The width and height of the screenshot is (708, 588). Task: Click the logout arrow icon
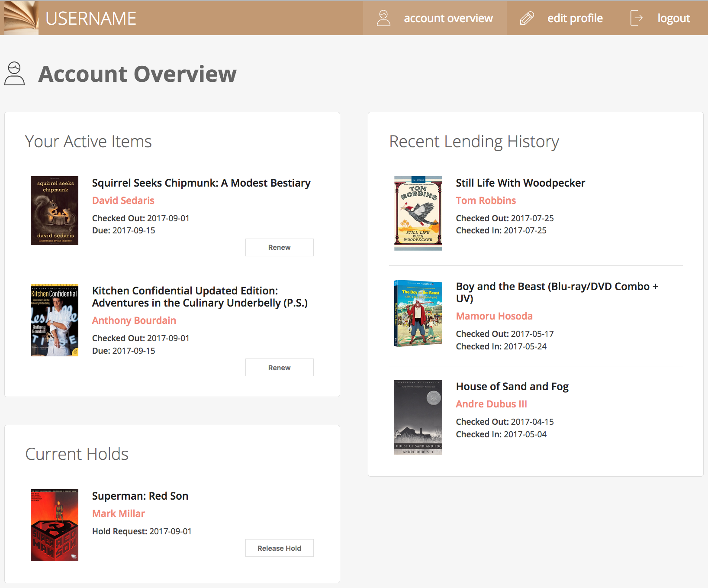point(636,18)
